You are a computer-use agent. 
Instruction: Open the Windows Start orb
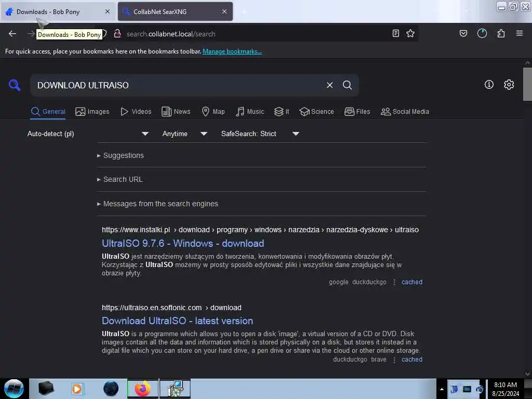tap(14, 389)
